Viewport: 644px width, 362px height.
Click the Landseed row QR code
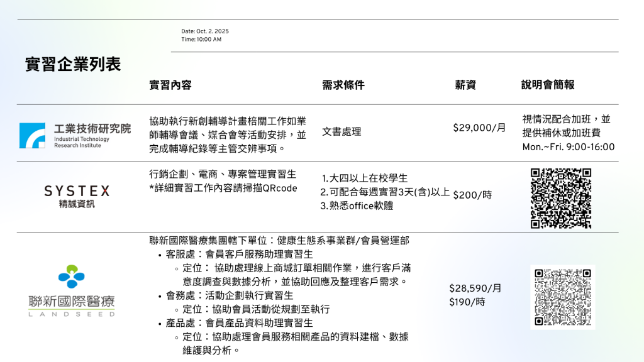click(562, 297)
